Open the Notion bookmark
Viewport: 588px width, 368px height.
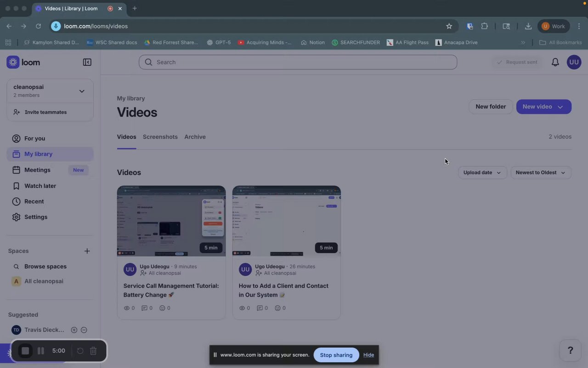pyautogui.click(x=313, y=42)
